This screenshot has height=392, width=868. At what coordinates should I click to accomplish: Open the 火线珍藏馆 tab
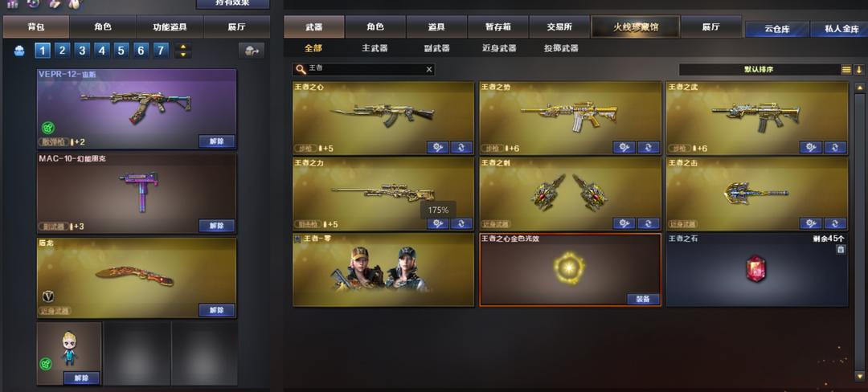pyautogui.click(x=635, y=27)
